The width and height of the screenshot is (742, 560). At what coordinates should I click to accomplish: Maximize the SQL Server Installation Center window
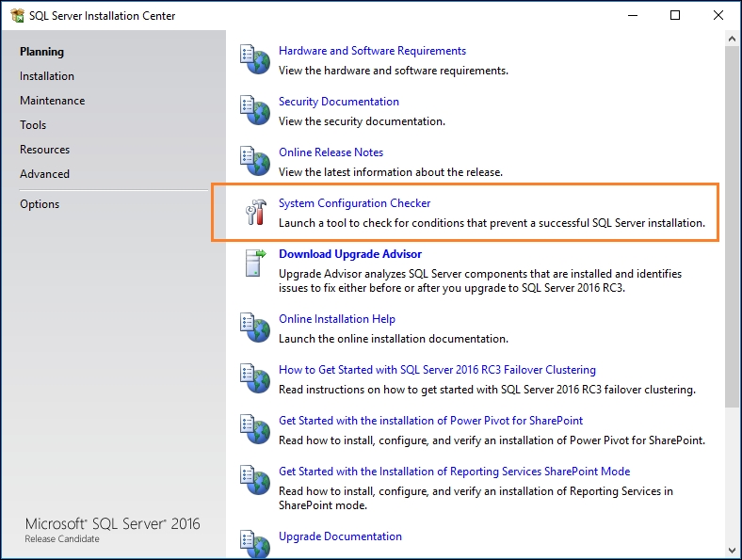(675, 16)
